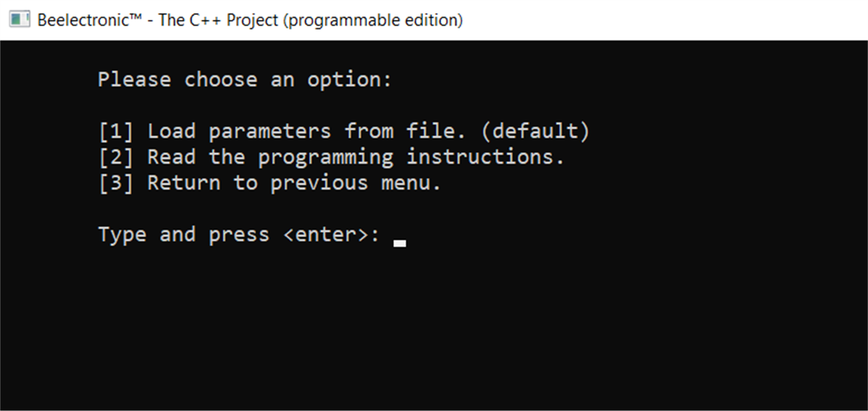Click the blinking cursor at the input prompt

(399, 241)
